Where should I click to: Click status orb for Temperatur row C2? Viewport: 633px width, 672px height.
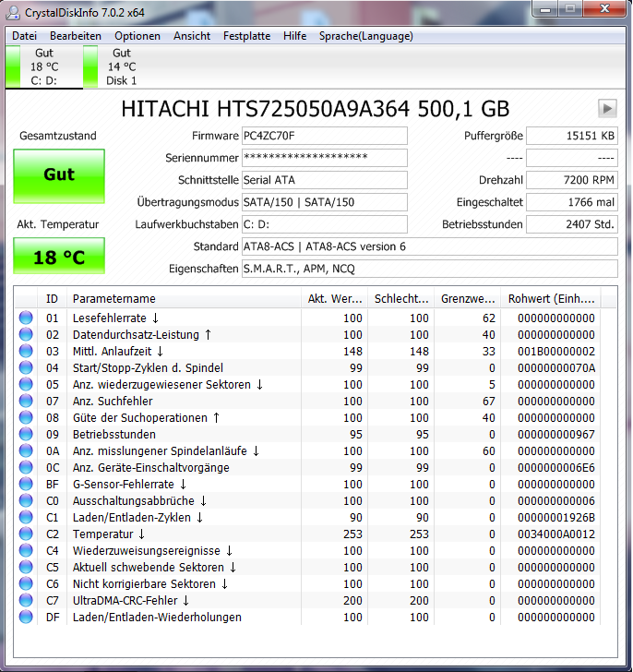click(26, 534)
